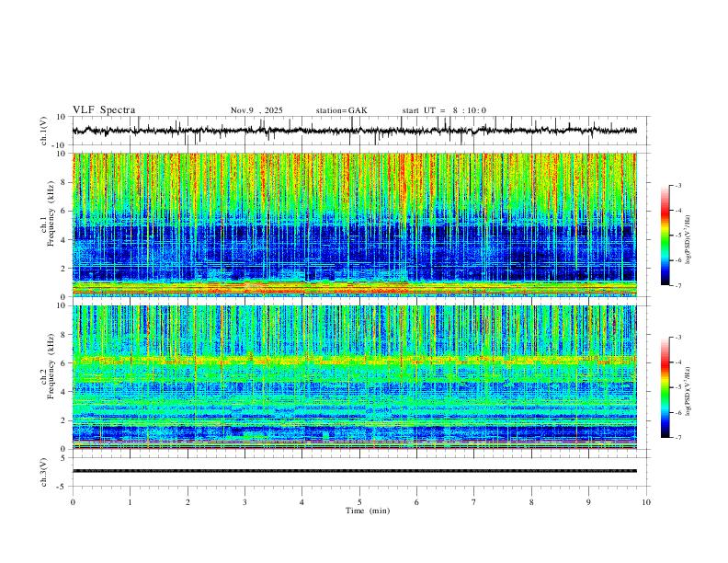The height and width of the screenshot is (563, 728).
Task: Click the ch.1 PSD color bar
Action: [665, 236]
